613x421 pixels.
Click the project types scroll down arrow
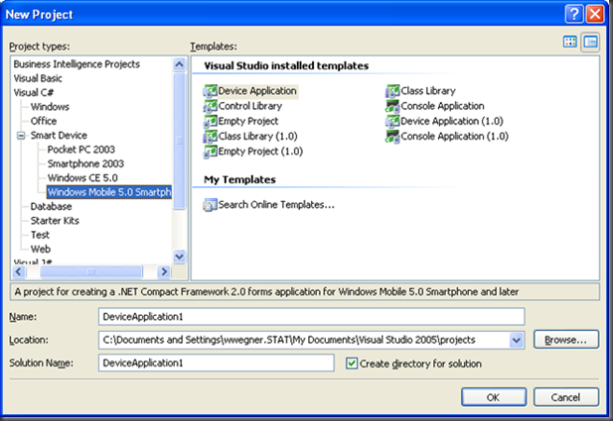point(179,257)
